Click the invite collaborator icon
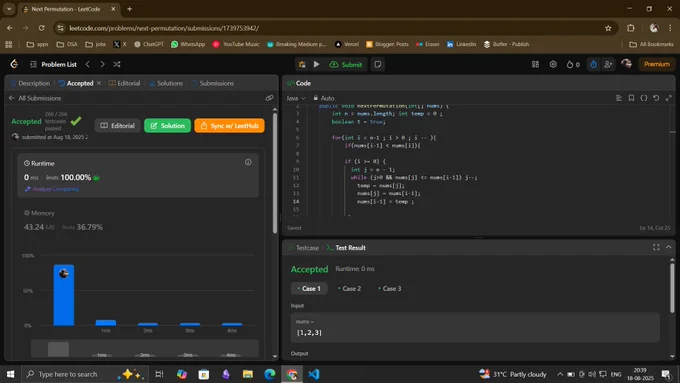This screenshot has height=383, width=680. [608, 64]
